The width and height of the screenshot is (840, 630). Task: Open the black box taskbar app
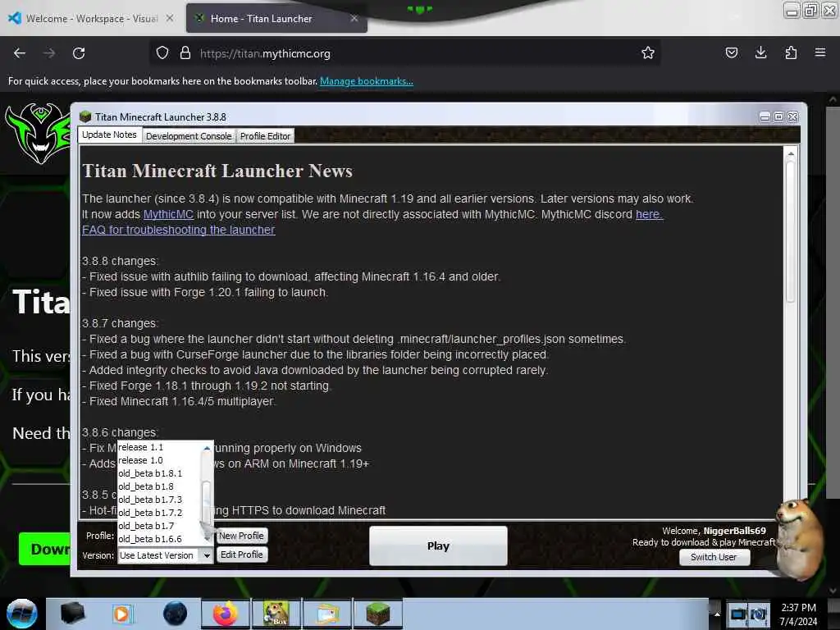pyautogui.click(x=72, y=613)
